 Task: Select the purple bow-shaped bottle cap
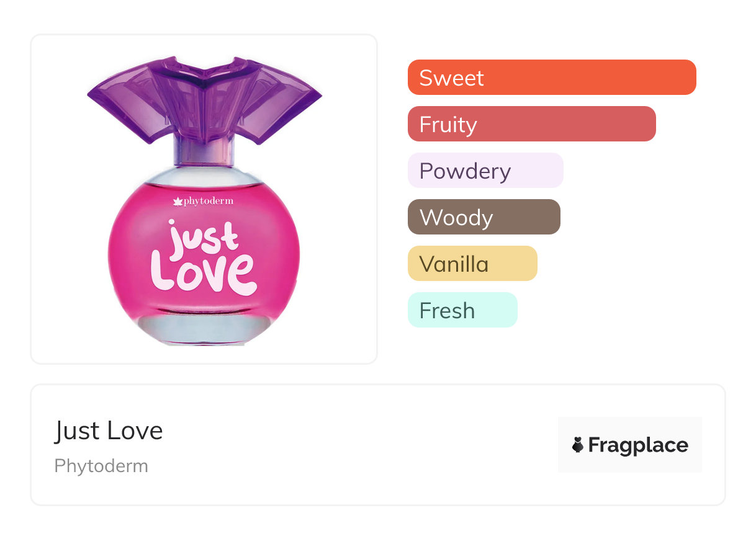[204, 99]
